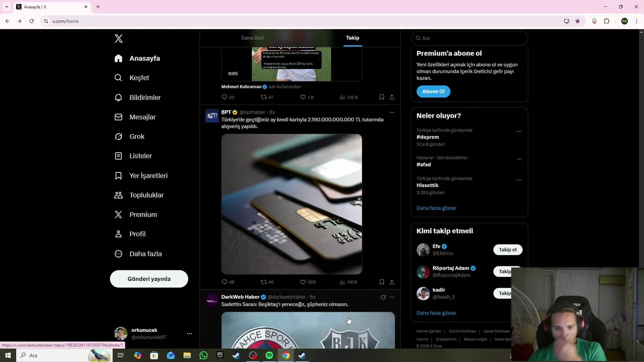Open the Spotify taskbar icon

pos(269,355)
